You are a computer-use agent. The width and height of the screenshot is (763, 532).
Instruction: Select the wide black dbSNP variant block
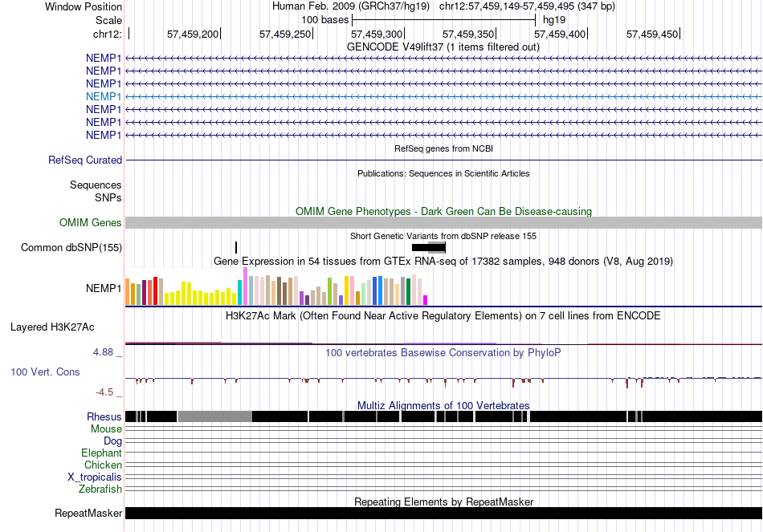point(428,247)
